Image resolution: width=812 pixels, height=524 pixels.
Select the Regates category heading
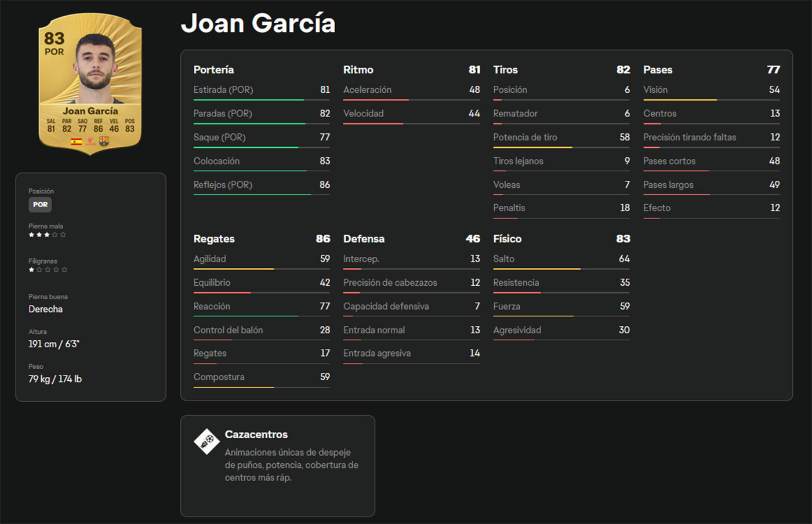click(214, 239)
